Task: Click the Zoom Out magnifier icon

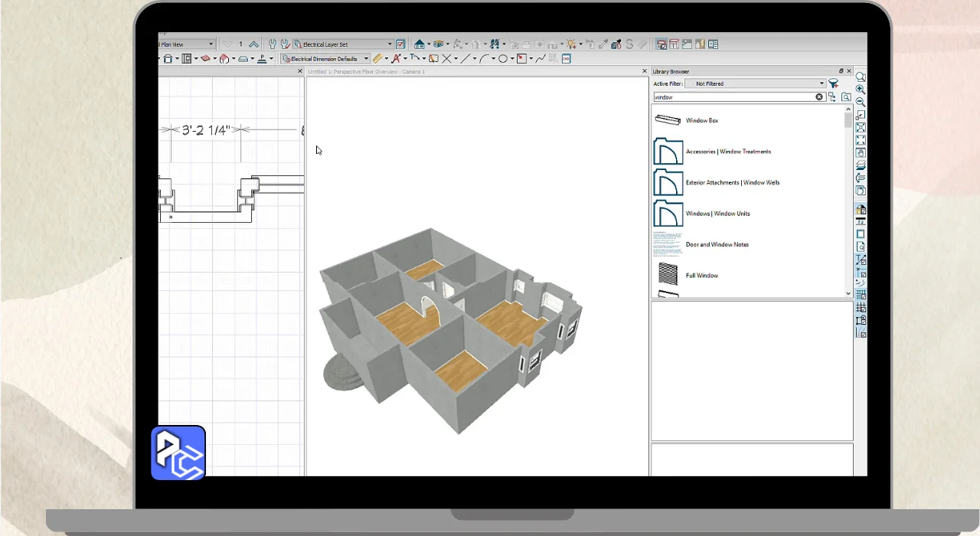Action: click(861, 102)
